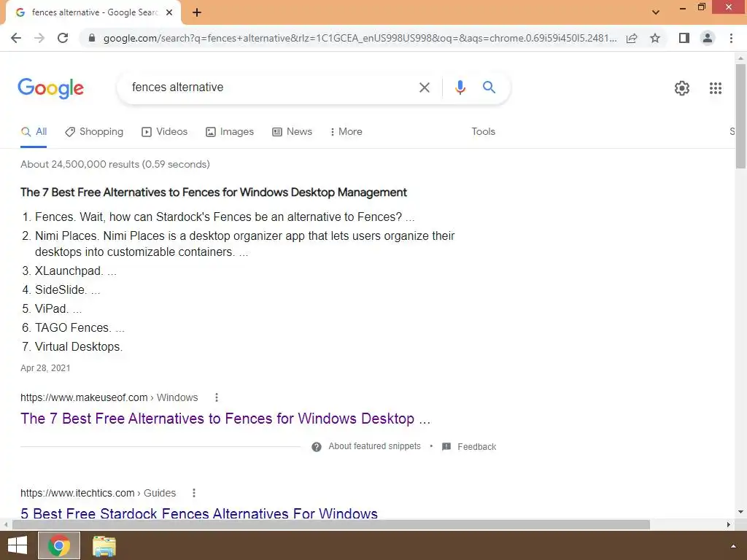Click the Chrome taskbar icon
The image size is (747, 560).
(x=59, y=545)
